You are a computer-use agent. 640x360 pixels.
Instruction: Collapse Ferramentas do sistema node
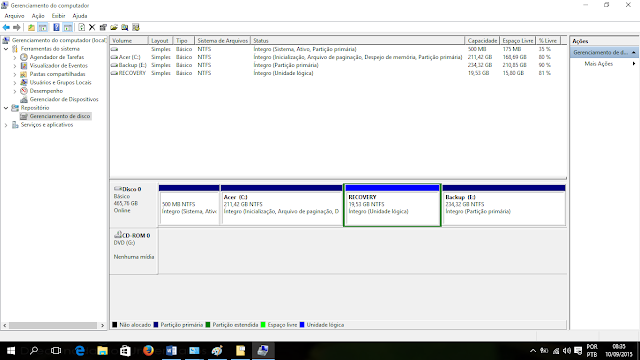(6, 49)
